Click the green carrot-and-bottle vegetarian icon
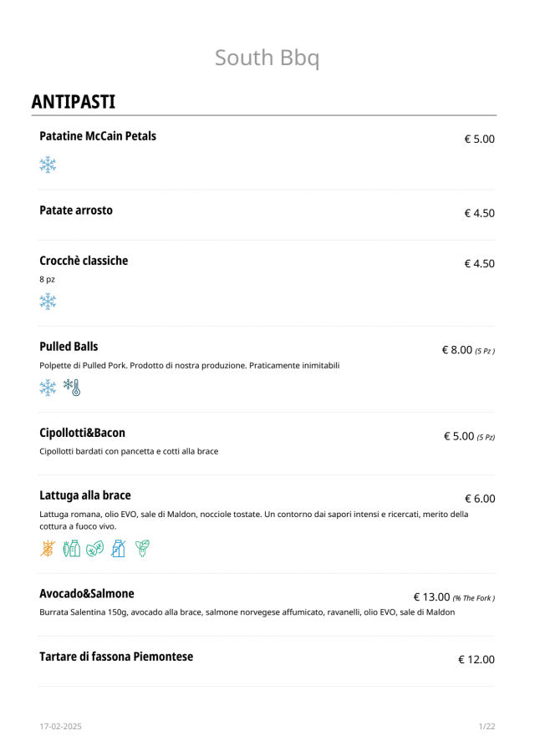Screen dimensions: 535x756 (72, 548)
